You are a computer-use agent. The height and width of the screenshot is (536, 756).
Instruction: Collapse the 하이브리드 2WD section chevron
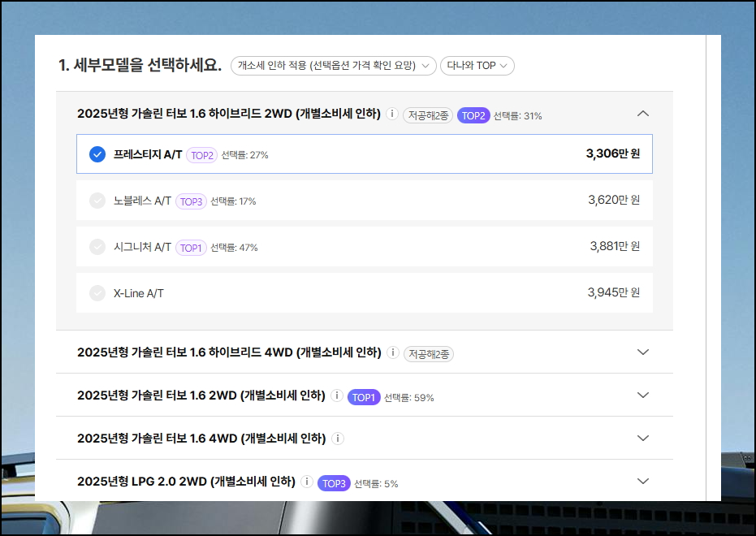pyautogui.click(x=643, y=114)
